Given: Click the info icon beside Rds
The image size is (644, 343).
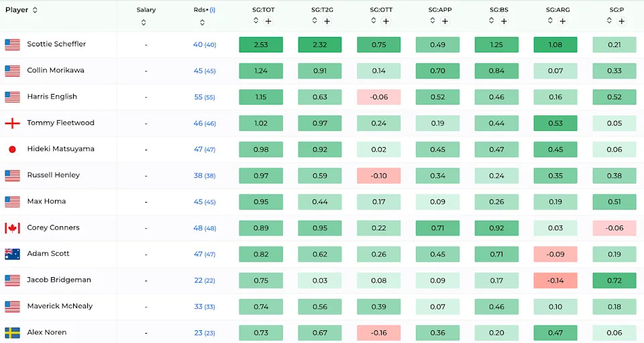Looking at the screenshot, I should (213, 10).
